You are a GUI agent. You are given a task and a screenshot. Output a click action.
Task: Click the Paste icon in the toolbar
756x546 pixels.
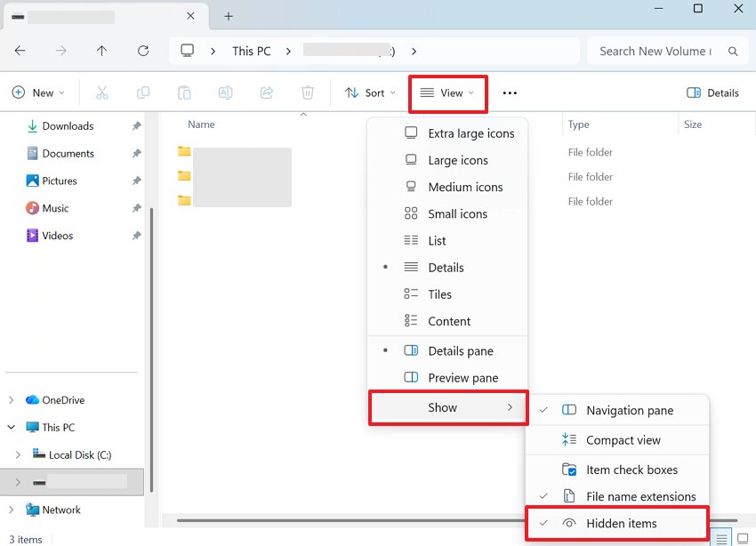(184, 92)
